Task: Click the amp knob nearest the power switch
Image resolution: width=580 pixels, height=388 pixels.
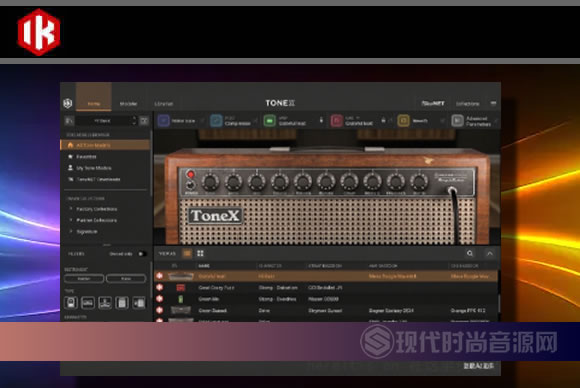Action: [x=210, y=182]
